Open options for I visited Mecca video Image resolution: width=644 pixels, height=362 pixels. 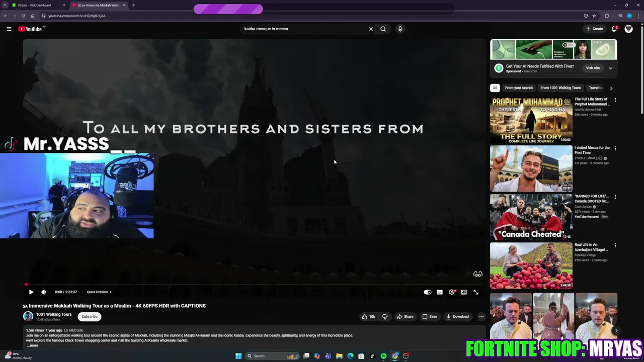(615, 148)
